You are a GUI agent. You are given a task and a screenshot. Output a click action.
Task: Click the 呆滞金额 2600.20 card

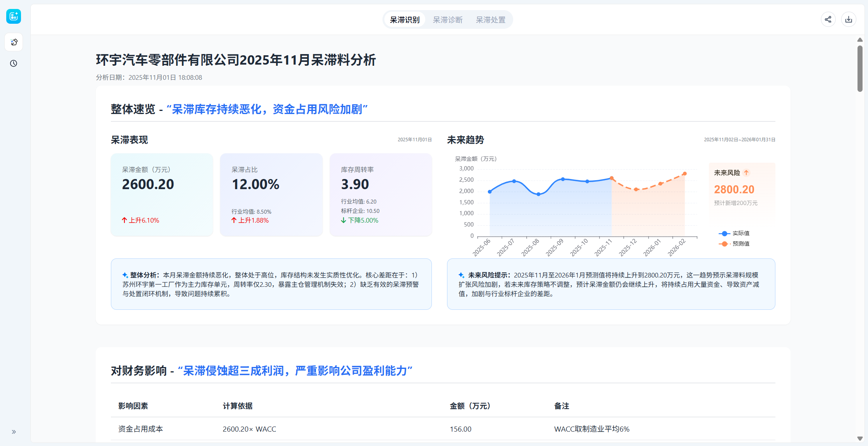tap(162, 195)
